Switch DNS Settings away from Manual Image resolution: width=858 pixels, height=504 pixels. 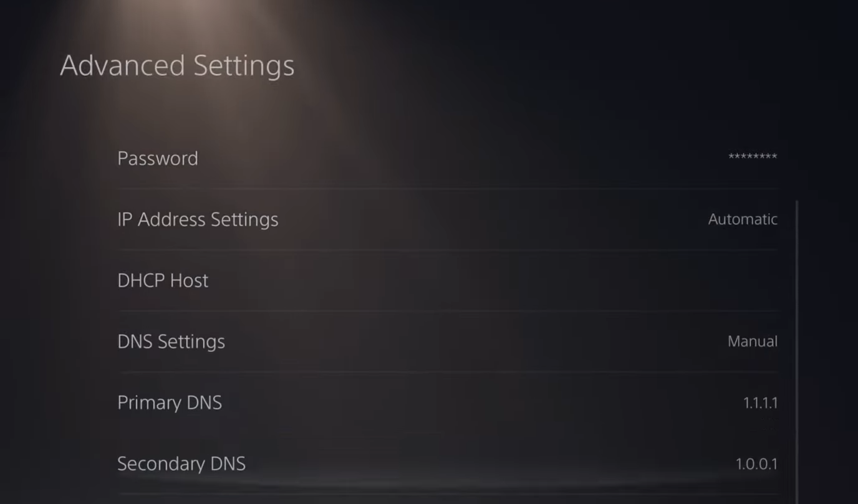(x=752, y=341)
